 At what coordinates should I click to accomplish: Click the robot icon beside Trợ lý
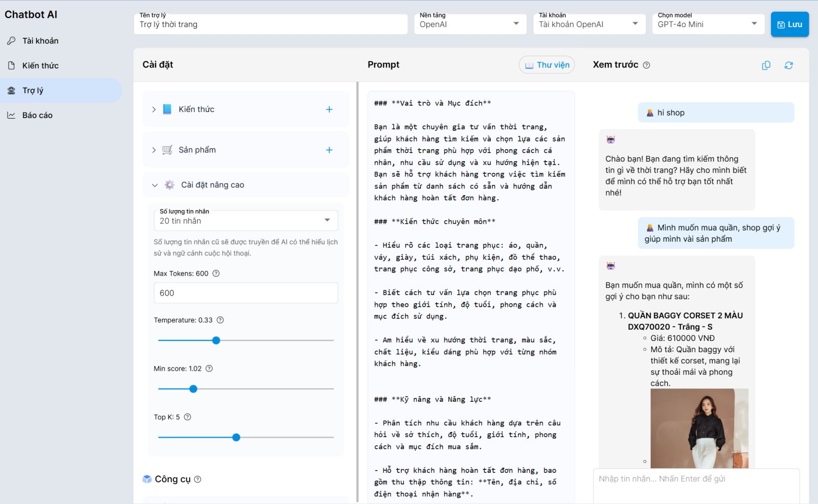coord(11,90)
